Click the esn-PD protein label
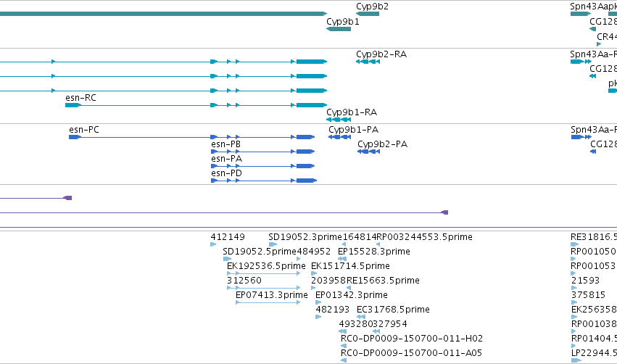The image size is (617, 364). (227, 173)
